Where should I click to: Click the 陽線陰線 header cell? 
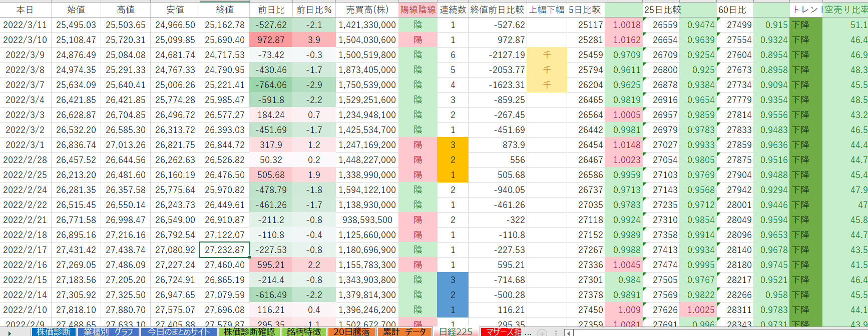click(418, 9)
